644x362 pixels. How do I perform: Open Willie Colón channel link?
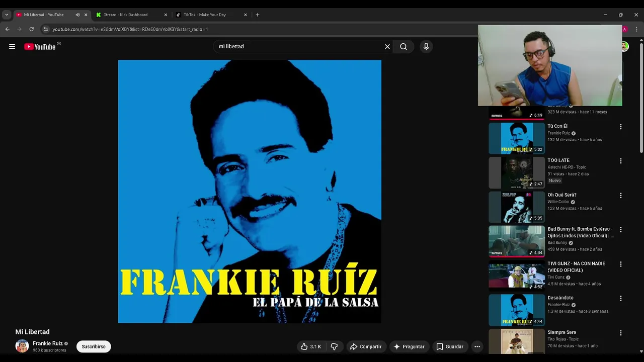[558, 202]
